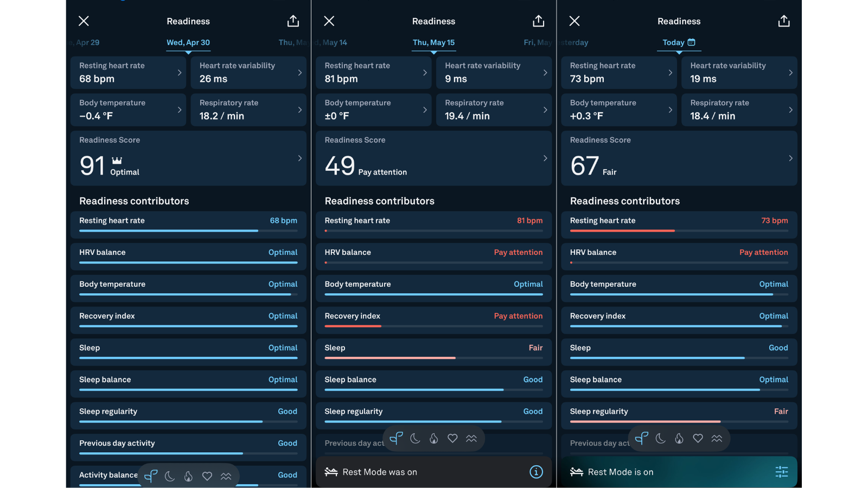The image size is (868, 488).
Task: Tap Rest Mode is on banner
Action: [x=679, y=472]
